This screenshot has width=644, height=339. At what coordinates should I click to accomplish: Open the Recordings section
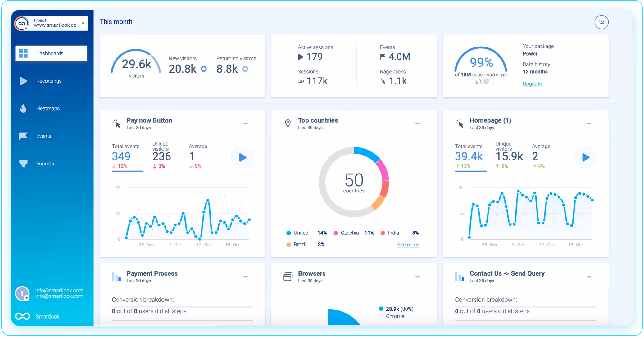point(49,81)
